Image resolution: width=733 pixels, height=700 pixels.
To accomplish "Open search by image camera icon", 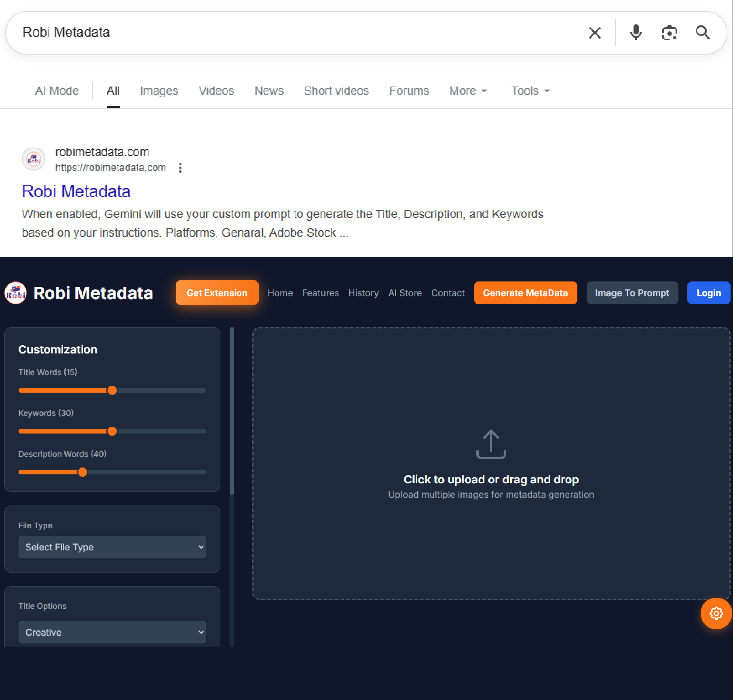I will pyautogui.click(x=669, y=33).
